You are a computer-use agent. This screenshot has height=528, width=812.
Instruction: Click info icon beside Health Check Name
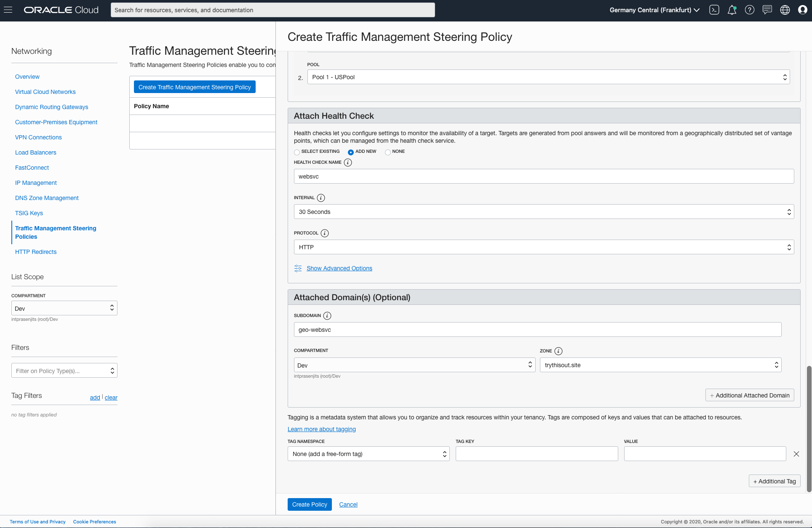[x=348, y=163]
